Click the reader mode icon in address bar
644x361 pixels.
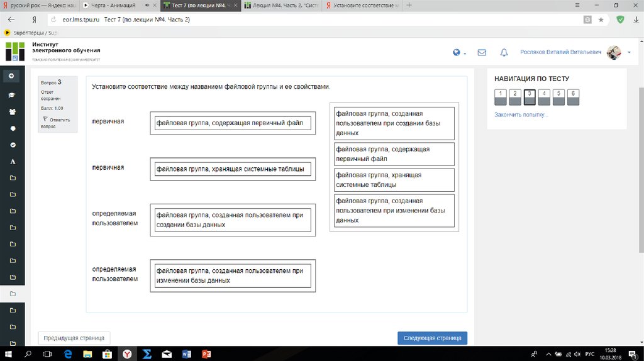(588, 19)
